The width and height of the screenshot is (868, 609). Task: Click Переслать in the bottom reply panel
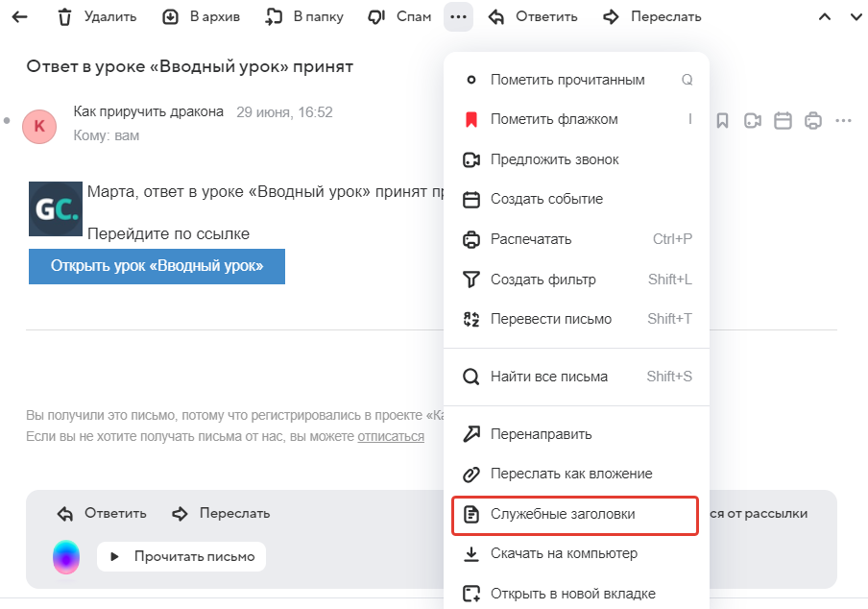click(x=221, y=514)
